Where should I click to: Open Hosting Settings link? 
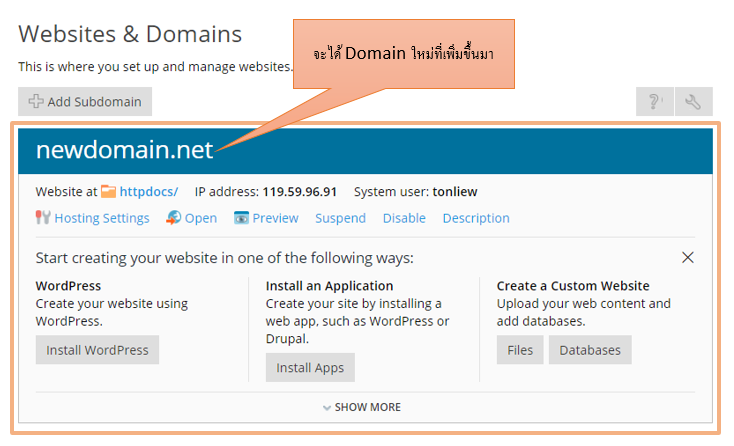(x=102, y=218)
